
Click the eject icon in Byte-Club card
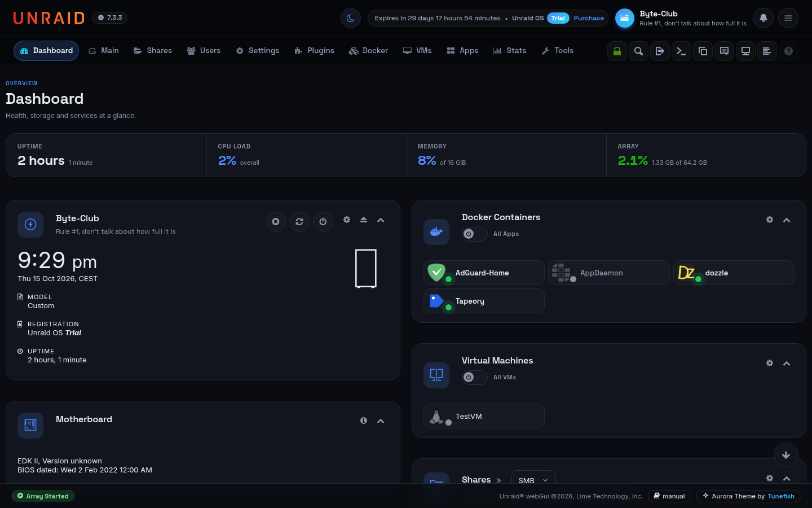364,220
